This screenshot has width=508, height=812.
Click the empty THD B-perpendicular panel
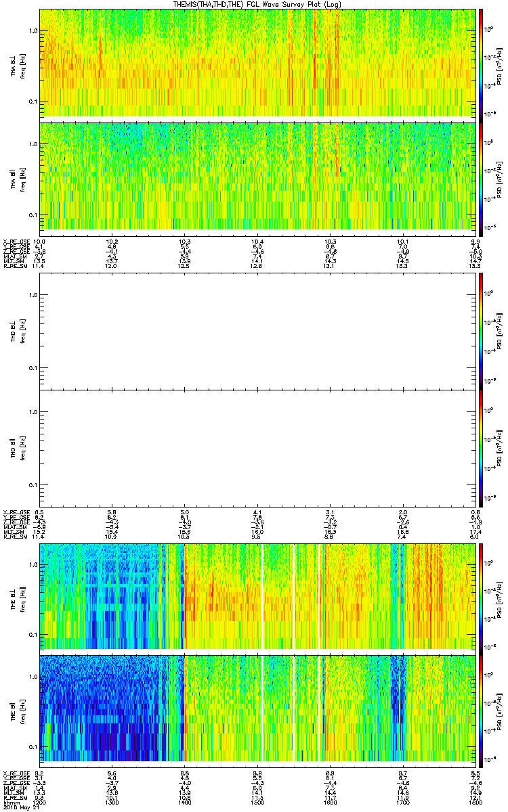(258, 330)
